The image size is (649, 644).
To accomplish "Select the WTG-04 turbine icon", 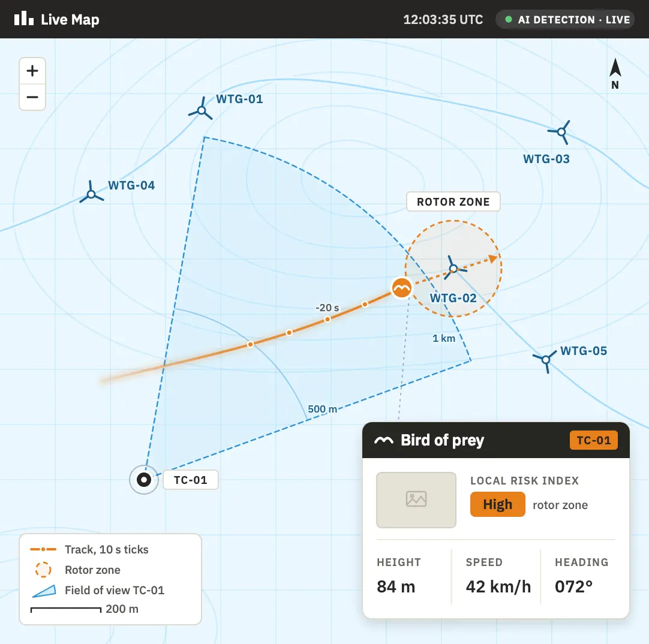I will 92,193.
